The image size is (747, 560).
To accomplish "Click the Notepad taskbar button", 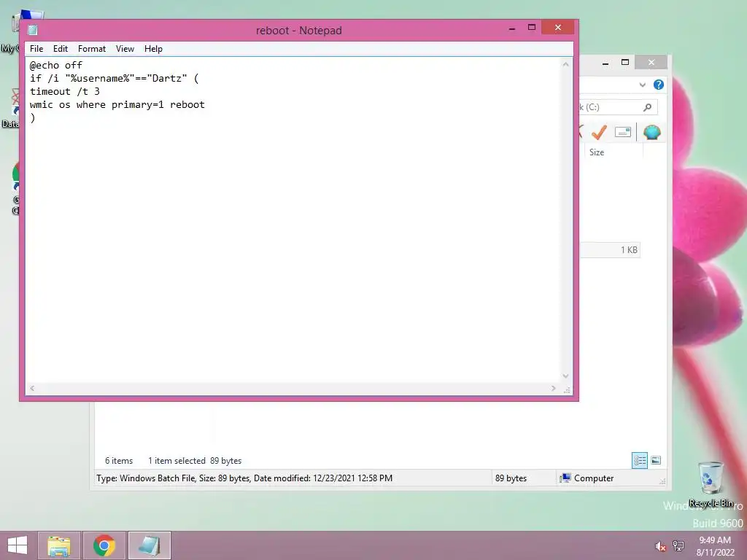I will coord(149,545).
